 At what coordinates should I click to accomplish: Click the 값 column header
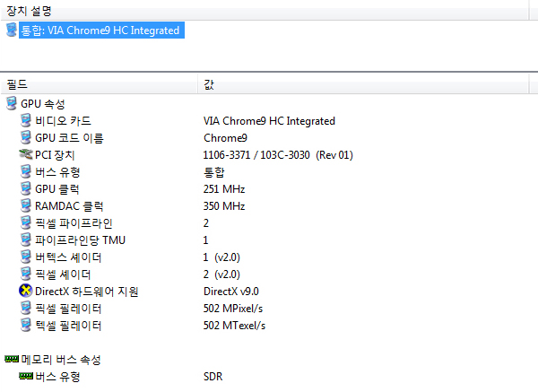209,84
